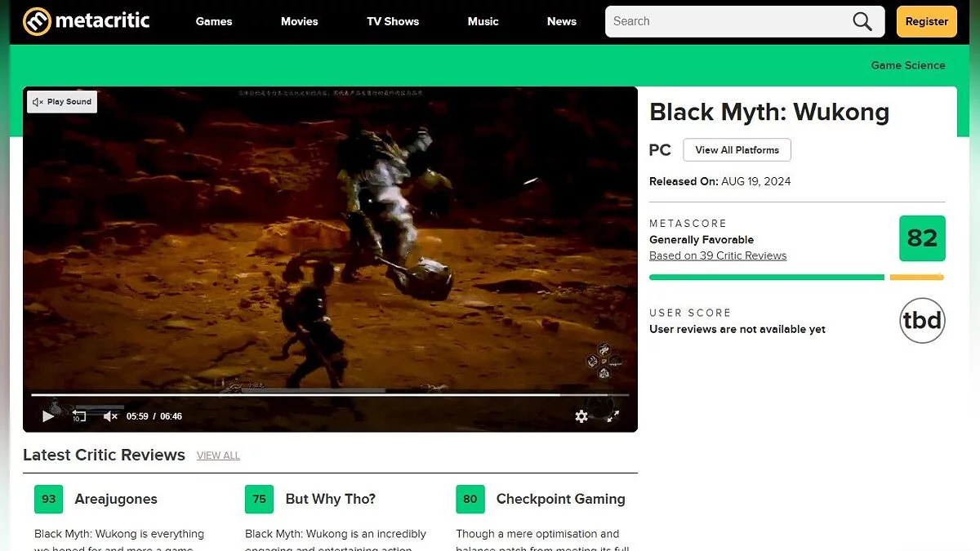Click the Play Sound button
This screenshot has width=980, height=551.
[62, 102]
